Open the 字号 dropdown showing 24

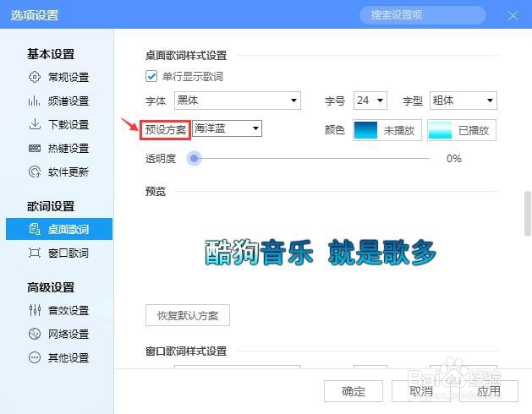click(370, 101)
